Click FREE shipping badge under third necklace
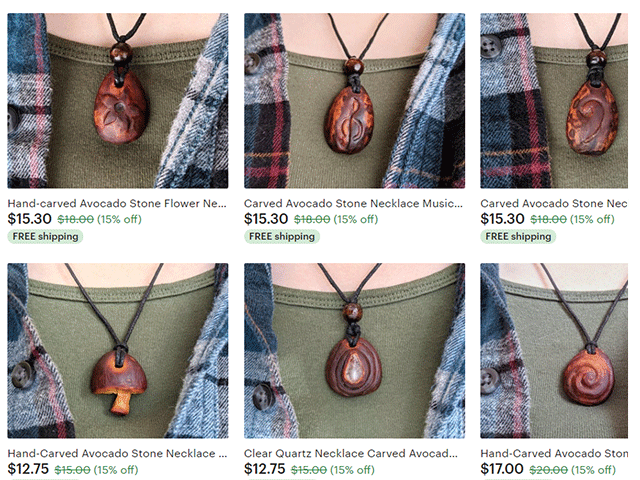Screen dimensions: 640x480 (518, 236)
